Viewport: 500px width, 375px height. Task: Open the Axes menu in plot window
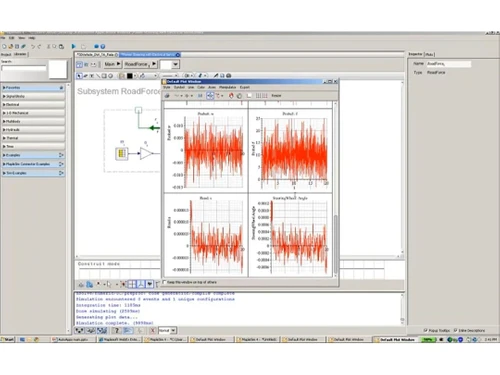(212, 87)
